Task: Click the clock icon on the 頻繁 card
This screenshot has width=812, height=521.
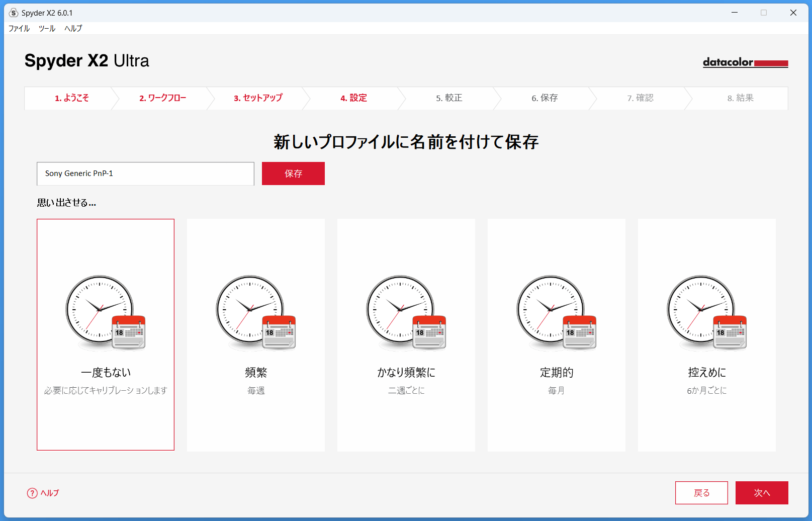Action: [x=256, y=312]
